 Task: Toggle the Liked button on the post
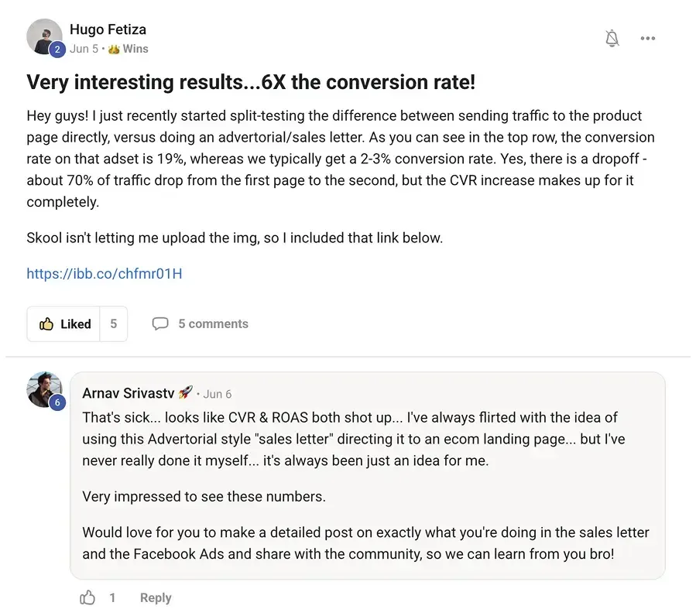65,323
